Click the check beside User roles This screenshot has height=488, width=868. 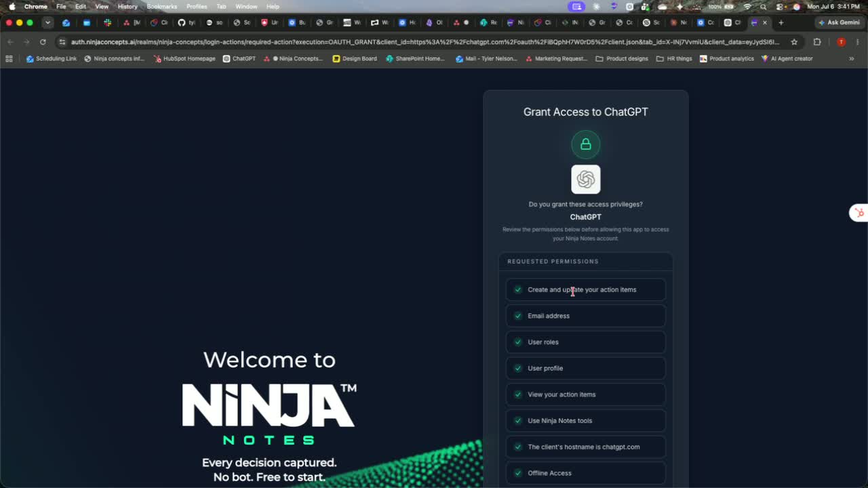click(518, 342)
